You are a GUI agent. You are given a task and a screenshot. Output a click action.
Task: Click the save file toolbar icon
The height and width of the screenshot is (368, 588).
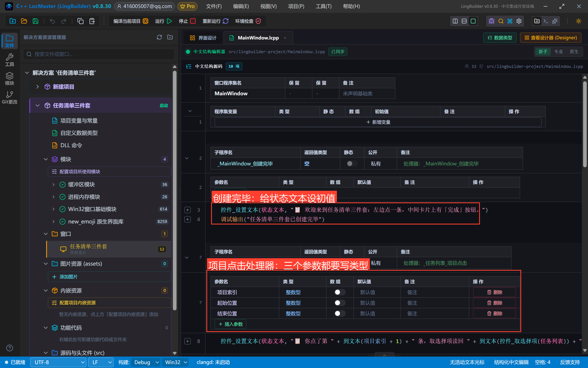pos(36,21)
